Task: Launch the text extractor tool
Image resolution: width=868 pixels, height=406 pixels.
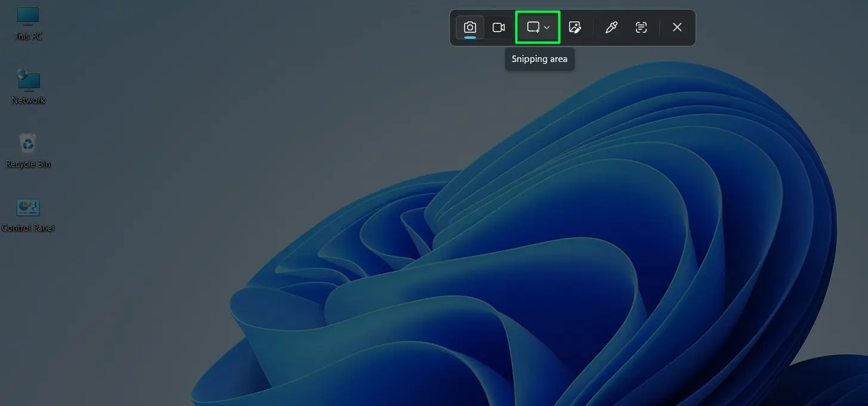Action: coord(641,27)
